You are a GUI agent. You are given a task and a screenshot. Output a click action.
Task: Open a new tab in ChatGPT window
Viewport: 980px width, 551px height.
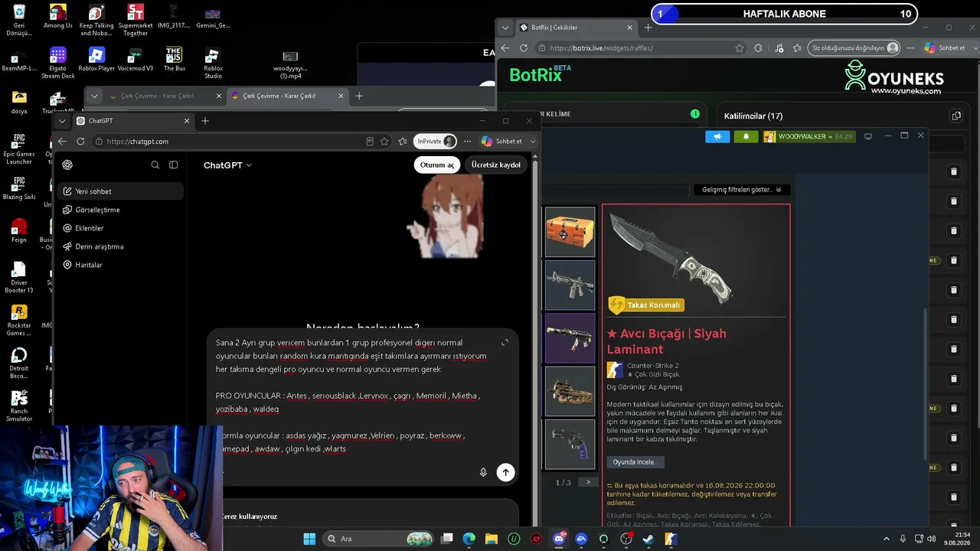204,121
